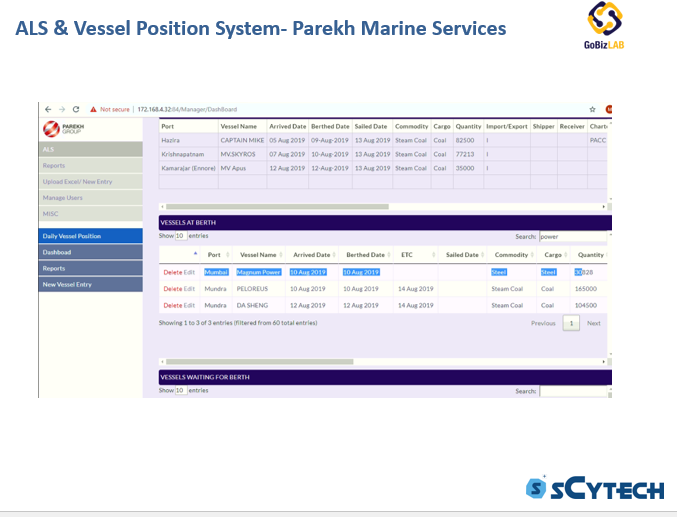Click the browser back arrow
Viewport: 677px width, 517px height.
[47, 109]
